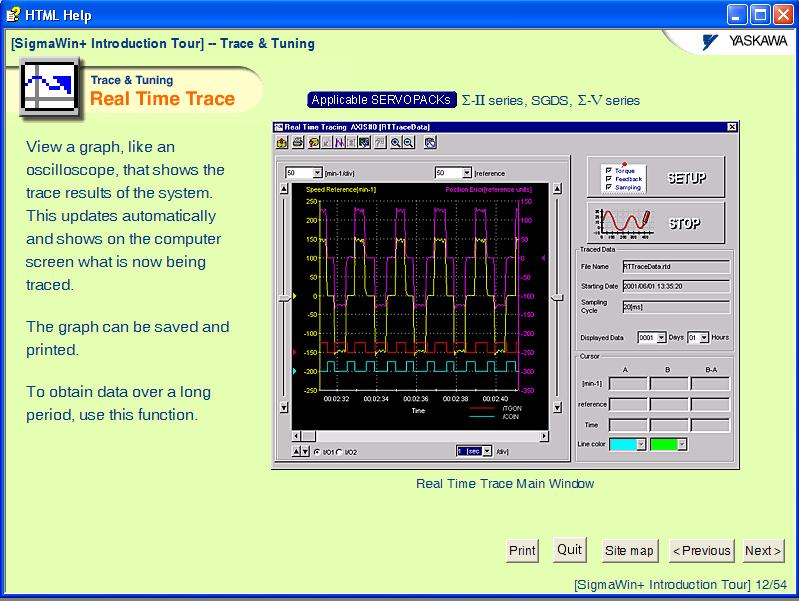Screen dimensions: 799x601
Task: Click the cyan /COIN channel marker
Action: 294,371
